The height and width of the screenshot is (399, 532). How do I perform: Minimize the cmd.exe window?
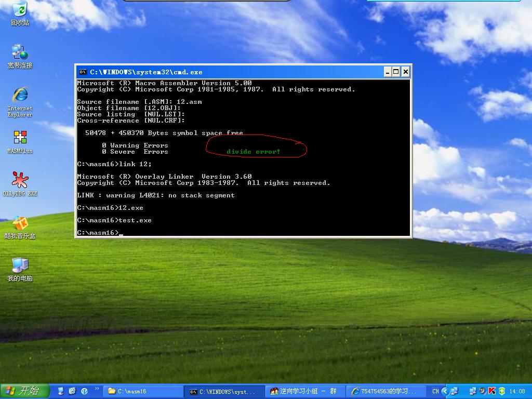coord(388,72)
